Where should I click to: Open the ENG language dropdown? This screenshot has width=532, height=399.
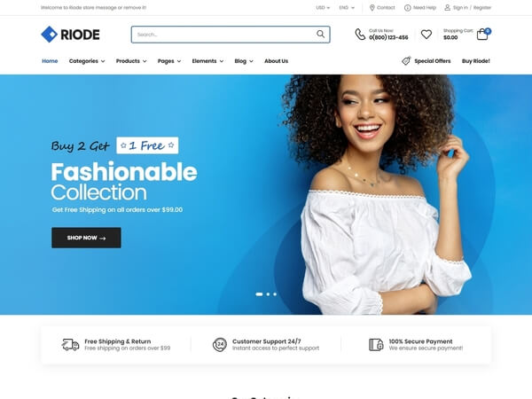click(347, 7)
